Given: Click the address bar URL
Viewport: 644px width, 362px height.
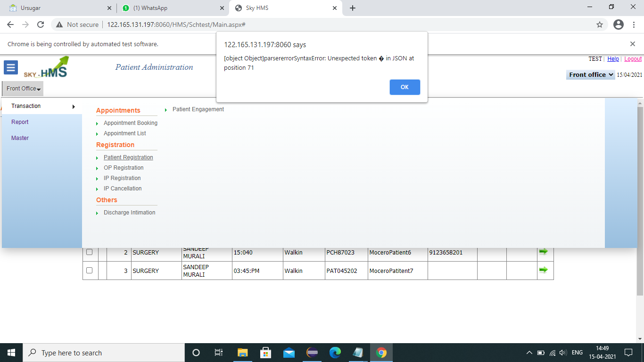Looking at the screenshot, I should point(176,25).
